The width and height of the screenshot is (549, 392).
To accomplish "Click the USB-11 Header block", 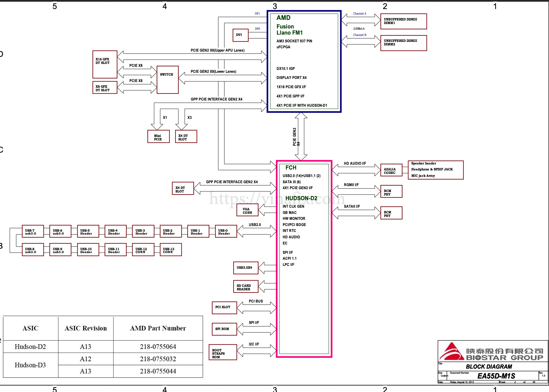I will [116, 250].
